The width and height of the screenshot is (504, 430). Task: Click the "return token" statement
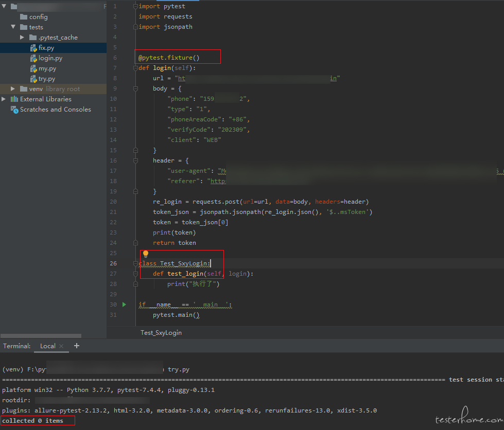point(175,243)
